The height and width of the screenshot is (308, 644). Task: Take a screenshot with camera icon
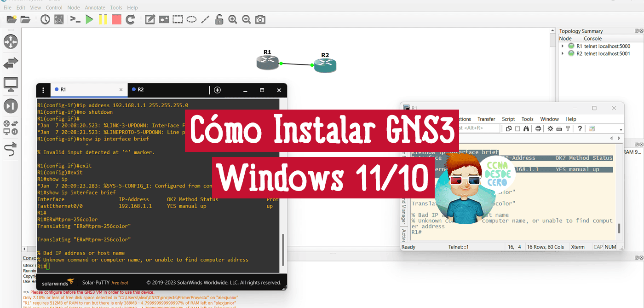click(x=260, y=19)
